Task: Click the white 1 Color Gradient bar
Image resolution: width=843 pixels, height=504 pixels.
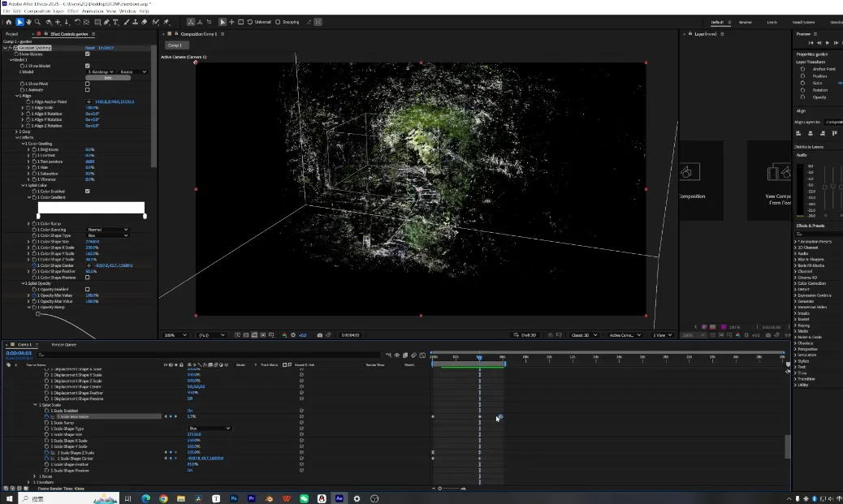Action: click(91, 208)
